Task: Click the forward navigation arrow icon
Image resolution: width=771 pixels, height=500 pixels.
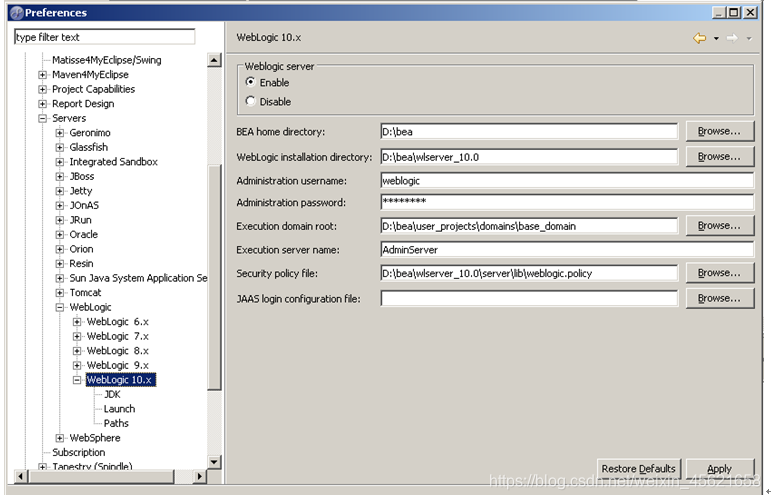Action: 732,38
